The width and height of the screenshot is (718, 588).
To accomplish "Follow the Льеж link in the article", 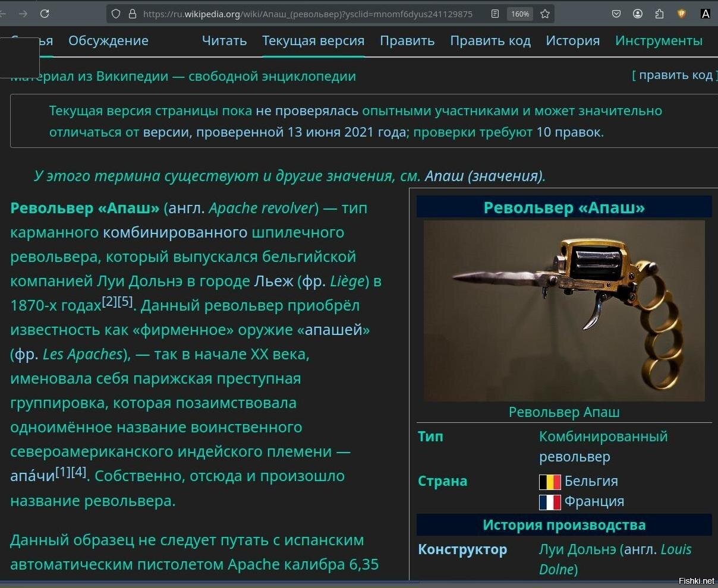I will tap(273, 281).
